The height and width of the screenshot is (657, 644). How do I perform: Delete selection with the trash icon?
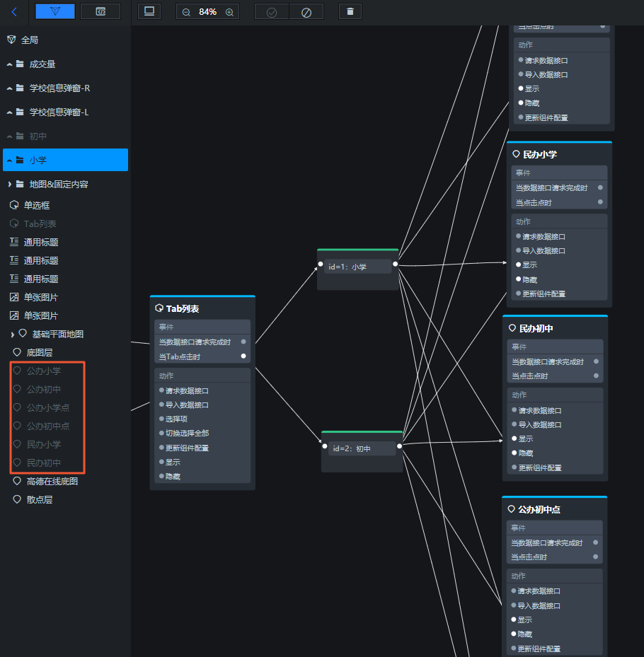coord(350,12)
